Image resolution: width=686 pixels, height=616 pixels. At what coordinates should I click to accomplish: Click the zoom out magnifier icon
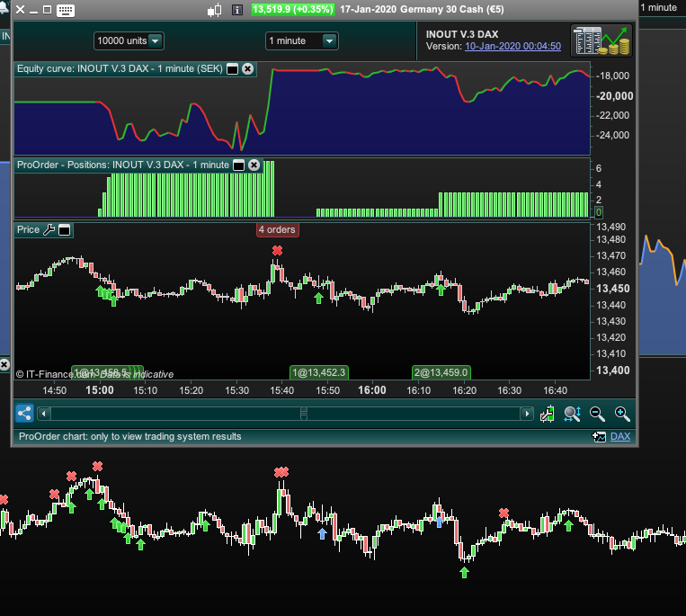pyautogui.click(x=597, y=414)
